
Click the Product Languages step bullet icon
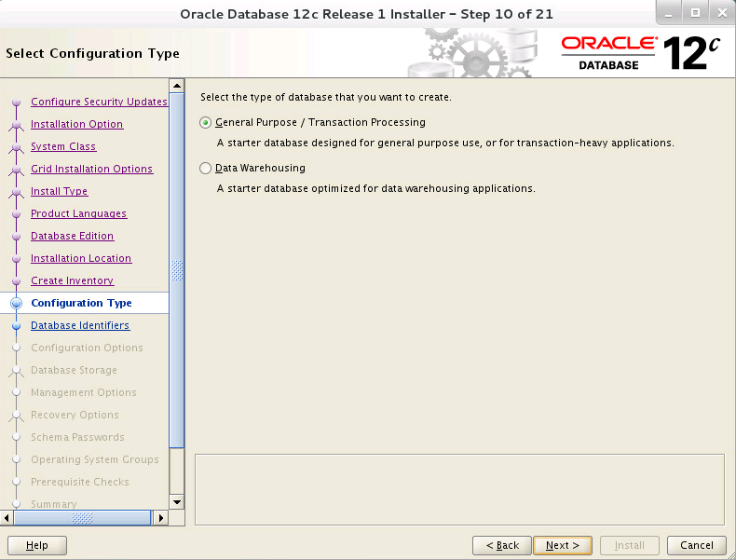[17, 213]
